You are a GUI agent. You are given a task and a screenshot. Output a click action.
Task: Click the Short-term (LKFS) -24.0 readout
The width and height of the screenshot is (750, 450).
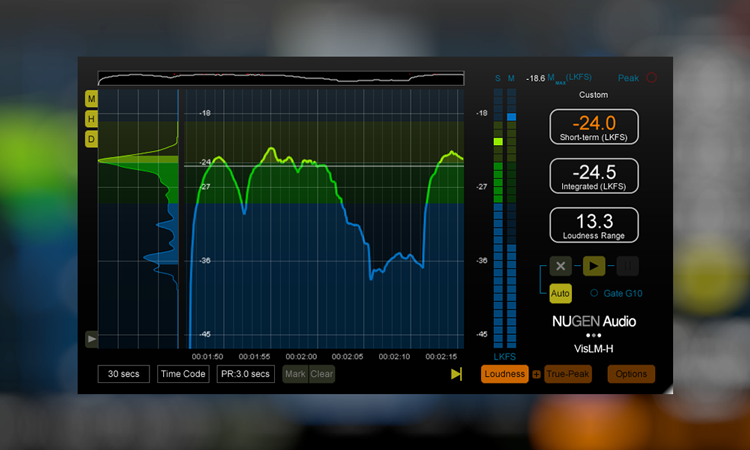pyautogui.click(x=594, y=127)
